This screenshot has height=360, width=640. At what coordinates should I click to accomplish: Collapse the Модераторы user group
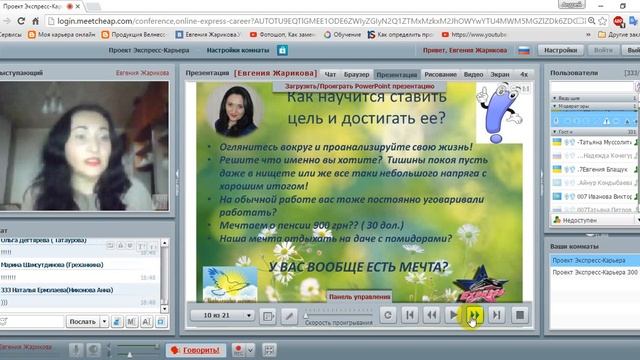[x=554, y=106]
